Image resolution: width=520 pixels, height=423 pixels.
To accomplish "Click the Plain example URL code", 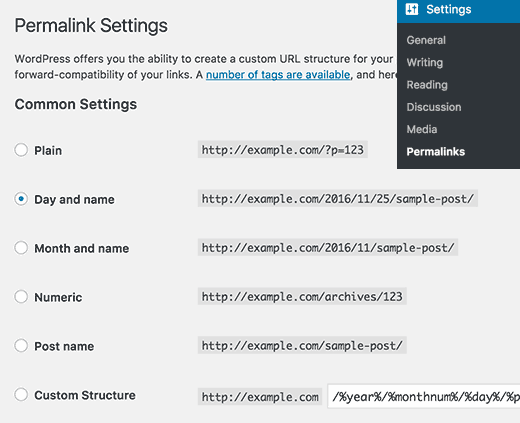I will pos(283,150).
